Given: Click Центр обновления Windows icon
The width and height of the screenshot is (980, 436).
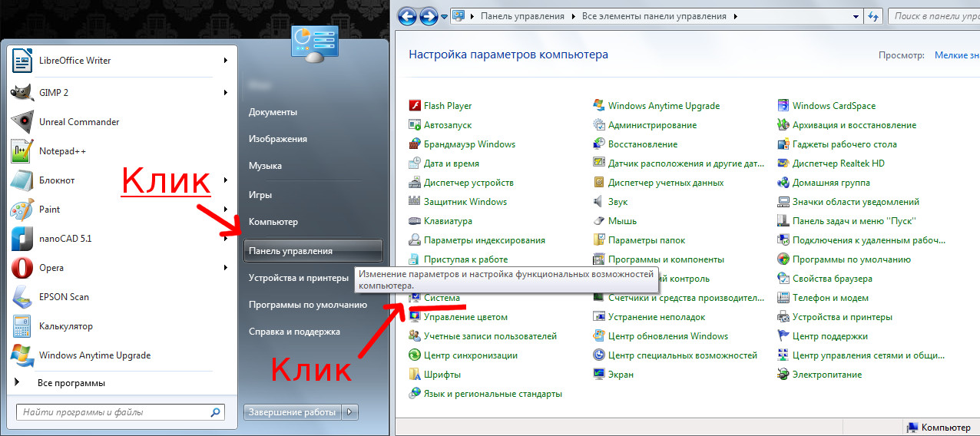Looking at the screenshot, I should point(599,336).
